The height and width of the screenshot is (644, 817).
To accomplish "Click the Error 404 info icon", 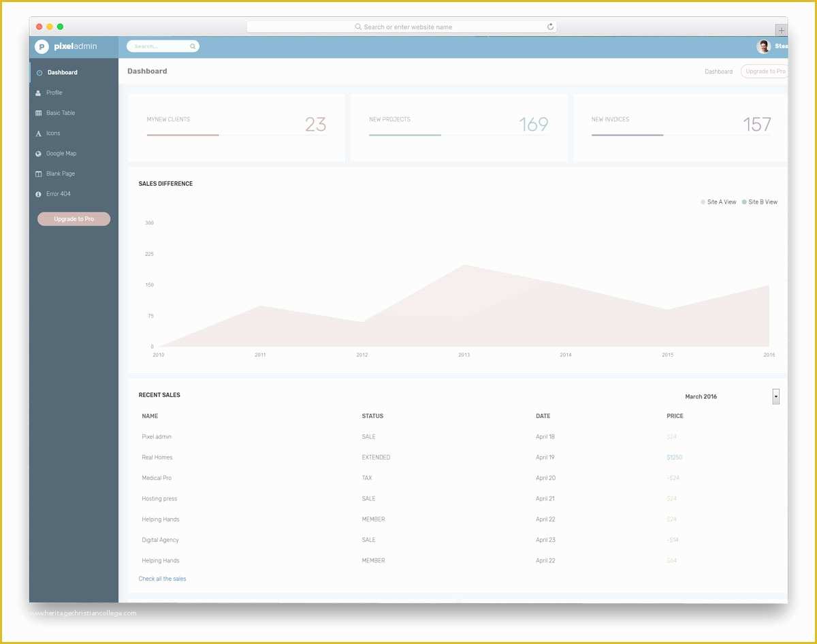I will pos(39,194).
